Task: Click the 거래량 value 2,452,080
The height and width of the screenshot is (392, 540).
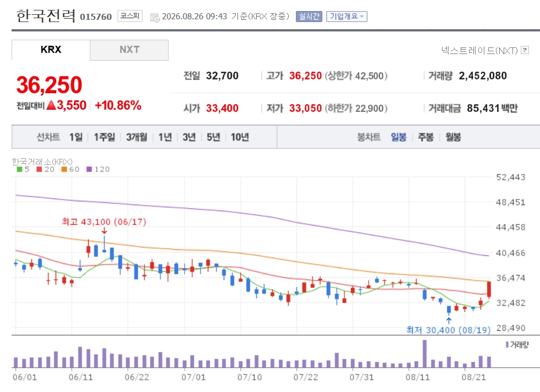Action: click(x=483, y=76)
